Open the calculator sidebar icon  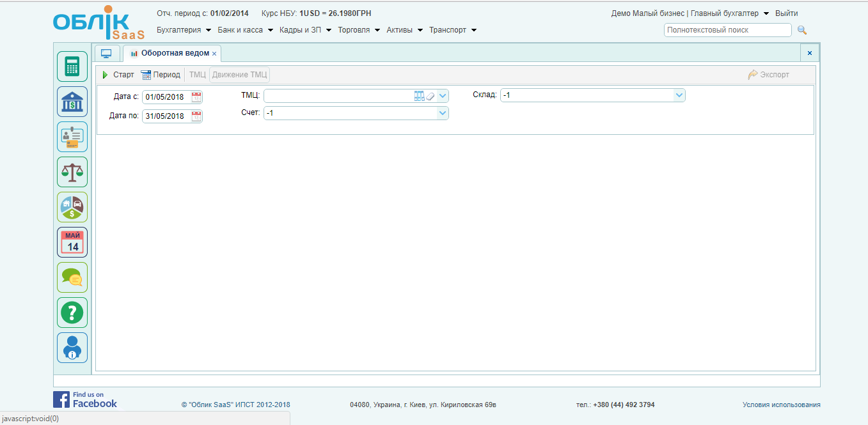pyautogui.click(x=72, y=66)
